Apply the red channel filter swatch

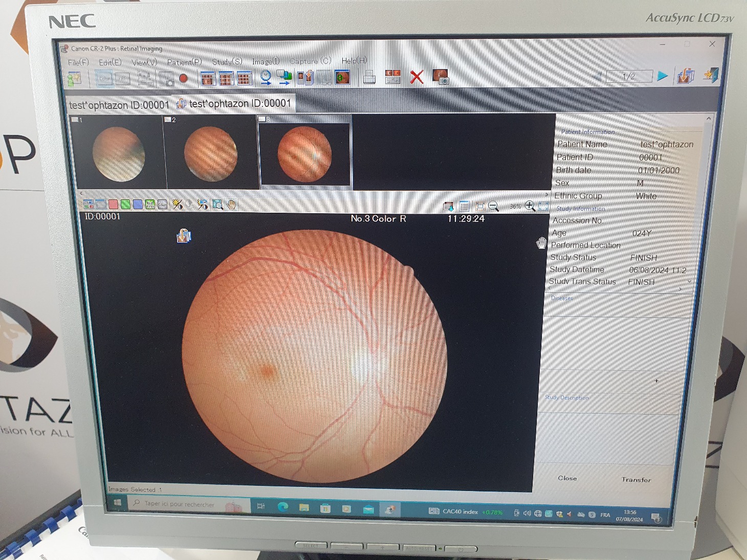point(113,205)
